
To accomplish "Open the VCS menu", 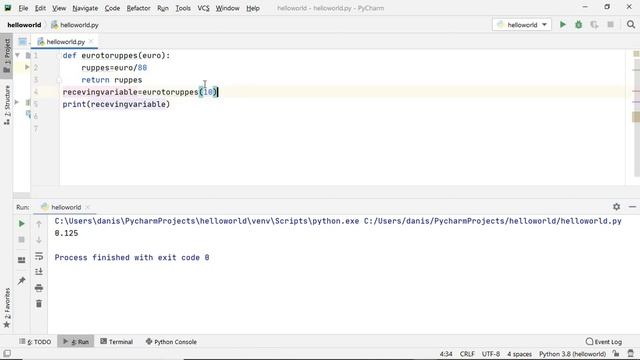I will pos(203,8).
